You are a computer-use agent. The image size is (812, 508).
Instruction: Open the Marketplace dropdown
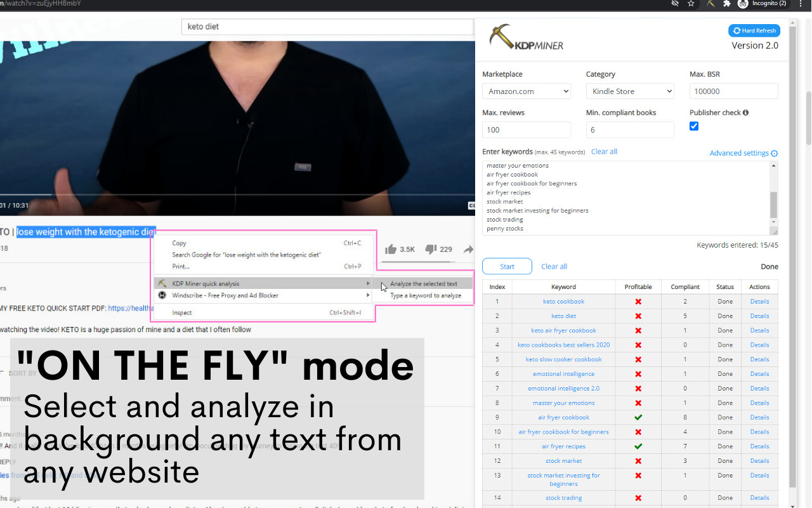(527, 91)
